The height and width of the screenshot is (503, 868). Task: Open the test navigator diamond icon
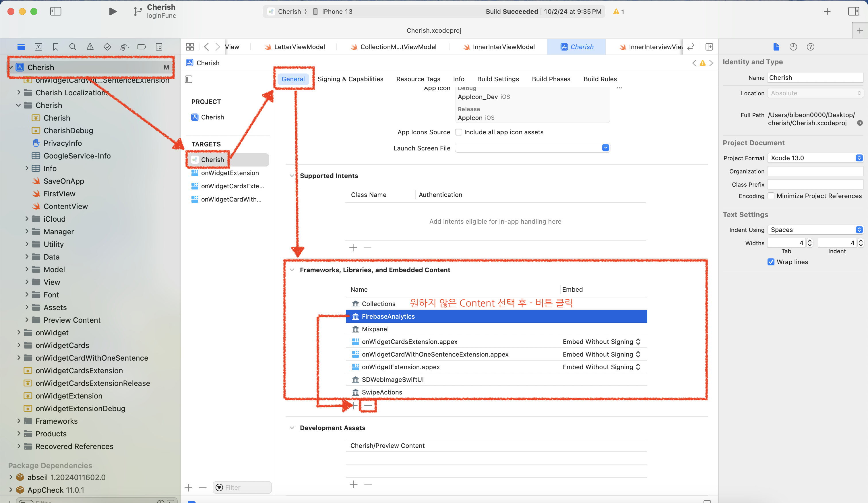pyautogui.click(x=107, y=47)
